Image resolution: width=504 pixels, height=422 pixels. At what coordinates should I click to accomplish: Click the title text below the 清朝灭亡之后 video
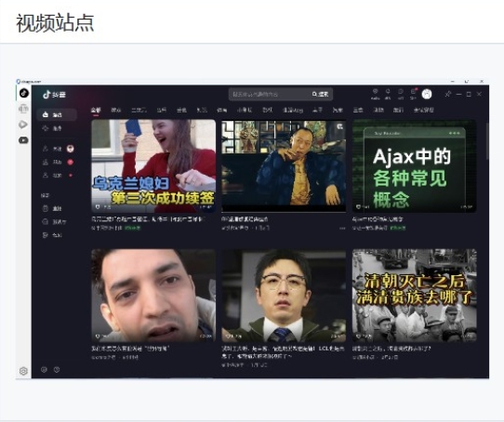point(391,349)
